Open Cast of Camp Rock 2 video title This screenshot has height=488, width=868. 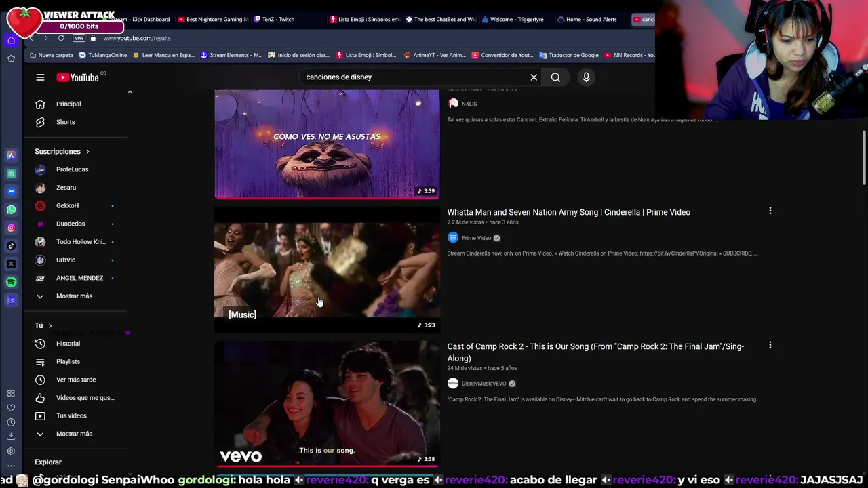pyautogui.click(x=595, y=352)
